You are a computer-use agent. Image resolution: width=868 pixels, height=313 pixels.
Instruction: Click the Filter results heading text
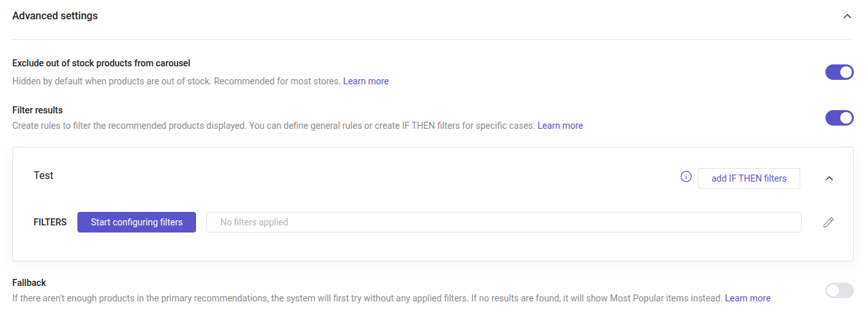37,110
